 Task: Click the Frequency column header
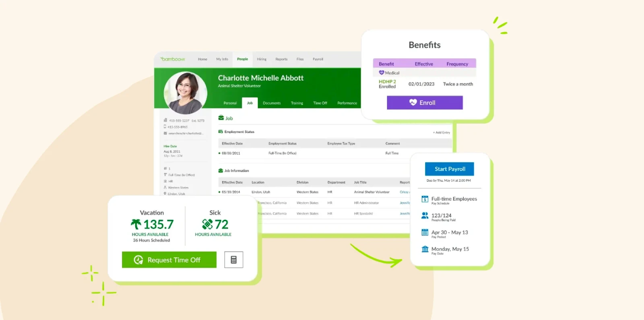pos(457,64)
